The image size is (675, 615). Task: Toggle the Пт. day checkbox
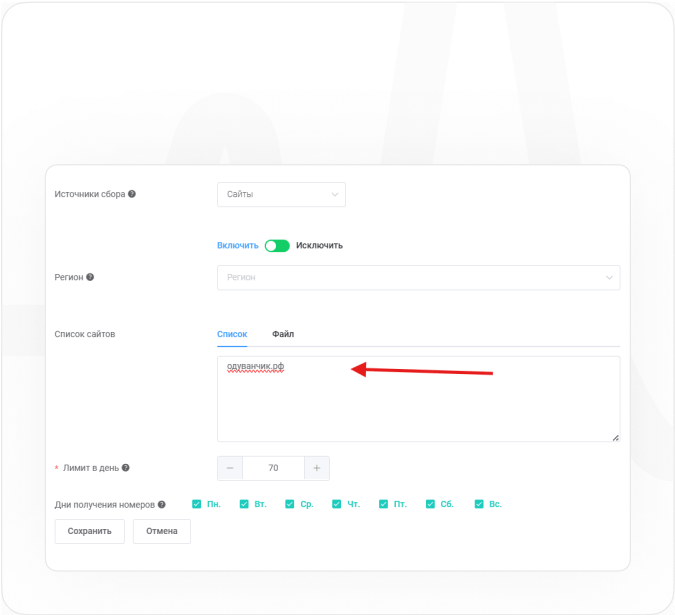coord(384,504)
